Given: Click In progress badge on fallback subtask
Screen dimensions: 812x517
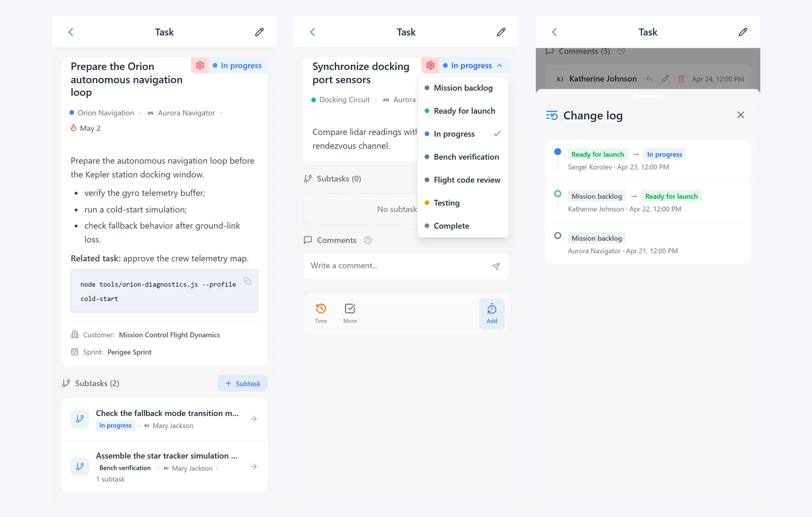Looking at the screenshot, I should 115,425.
